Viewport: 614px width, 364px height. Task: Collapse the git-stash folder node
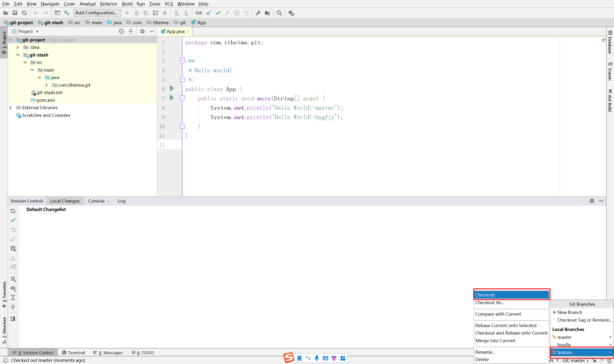coord(18,55)
